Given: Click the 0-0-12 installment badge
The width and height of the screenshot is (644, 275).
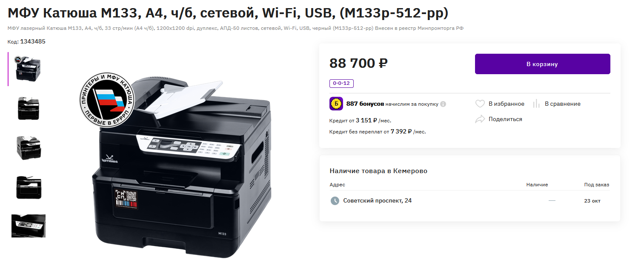Looking at the screenshot, I should (341, 84).
